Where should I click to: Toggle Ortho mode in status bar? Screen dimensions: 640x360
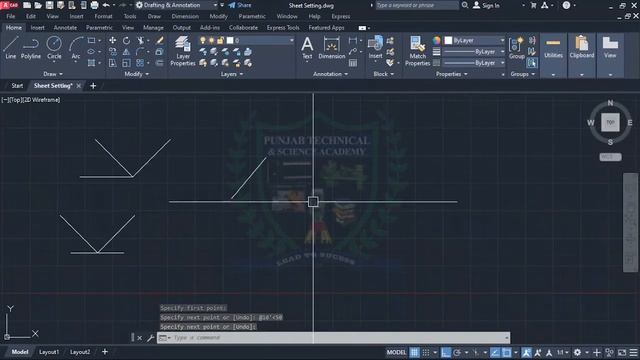[x=446, y=352]
